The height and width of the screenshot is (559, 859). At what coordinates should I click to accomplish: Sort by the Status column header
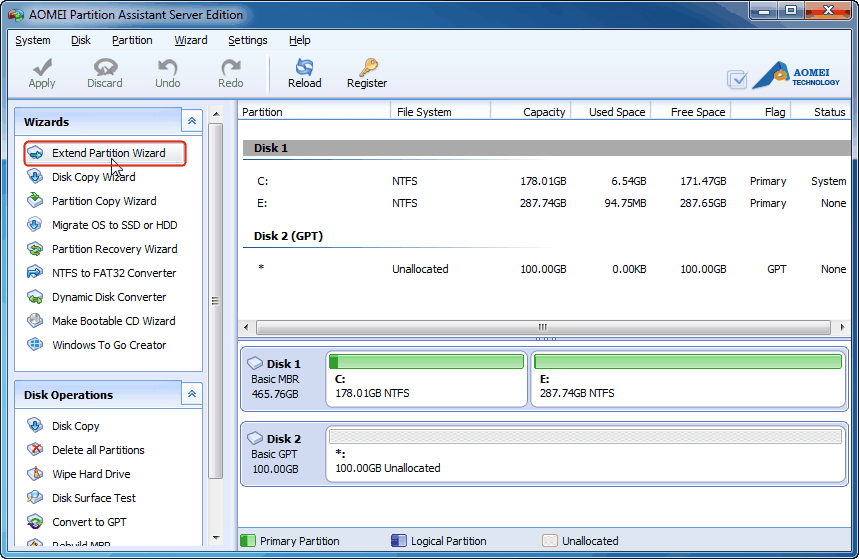click(x=821, y=112)
